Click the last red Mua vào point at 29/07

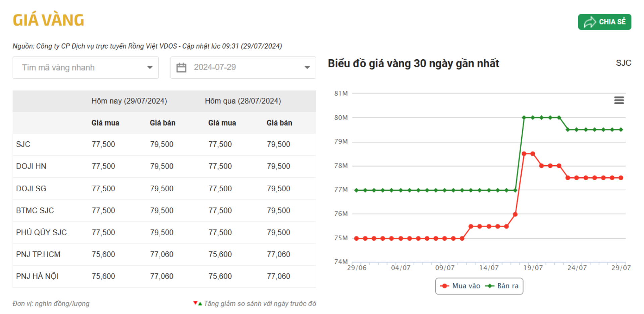621,178
